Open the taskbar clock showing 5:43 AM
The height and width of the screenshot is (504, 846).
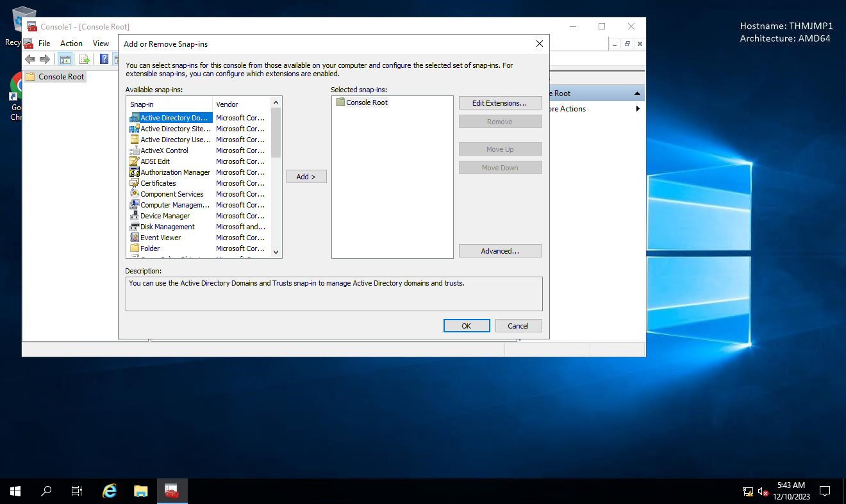(791, 491)
